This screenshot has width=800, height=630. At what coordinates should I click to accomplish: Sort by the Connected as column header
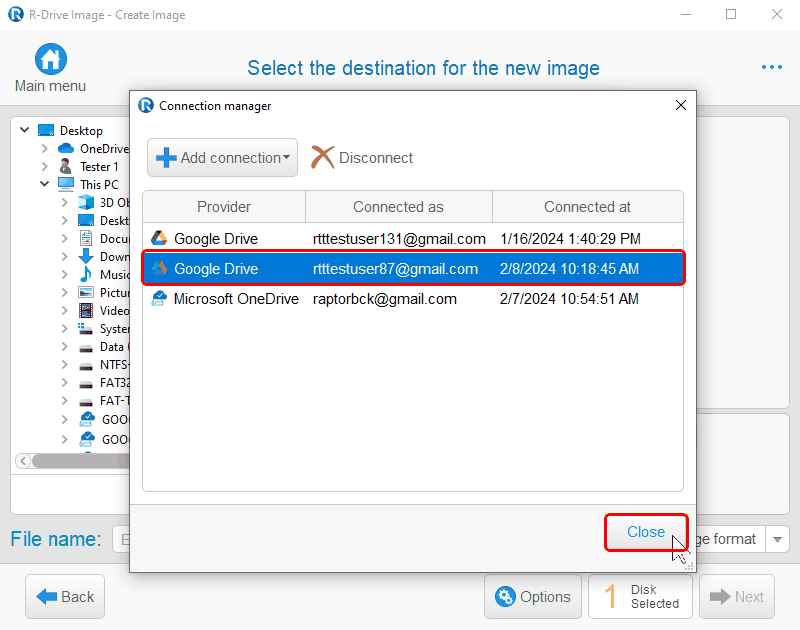(x=398, y=207)
